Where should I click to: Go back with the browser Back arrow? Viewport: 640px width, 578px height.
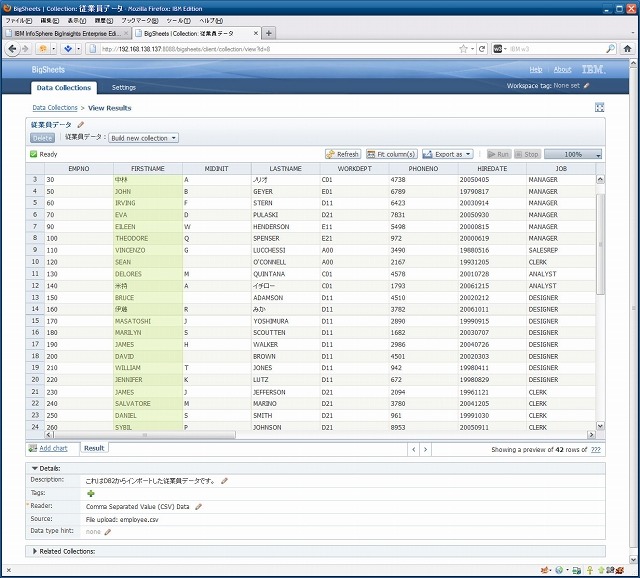12,49
